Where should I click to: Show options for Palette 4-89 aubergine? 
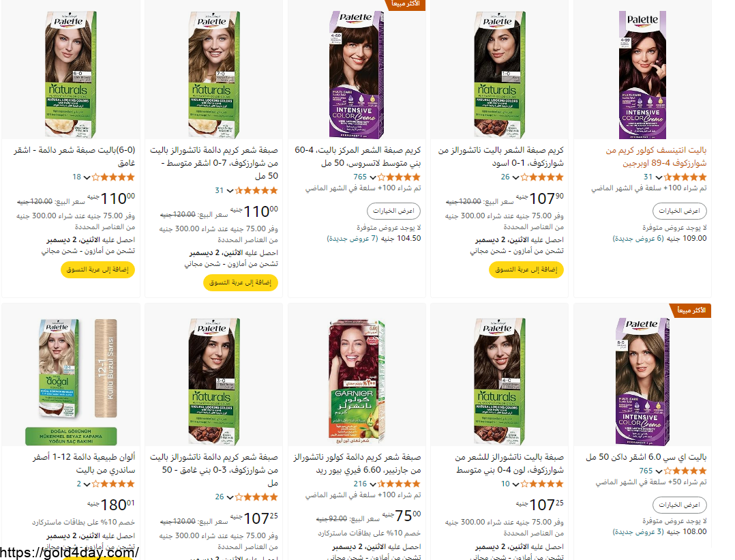(680, 211)
